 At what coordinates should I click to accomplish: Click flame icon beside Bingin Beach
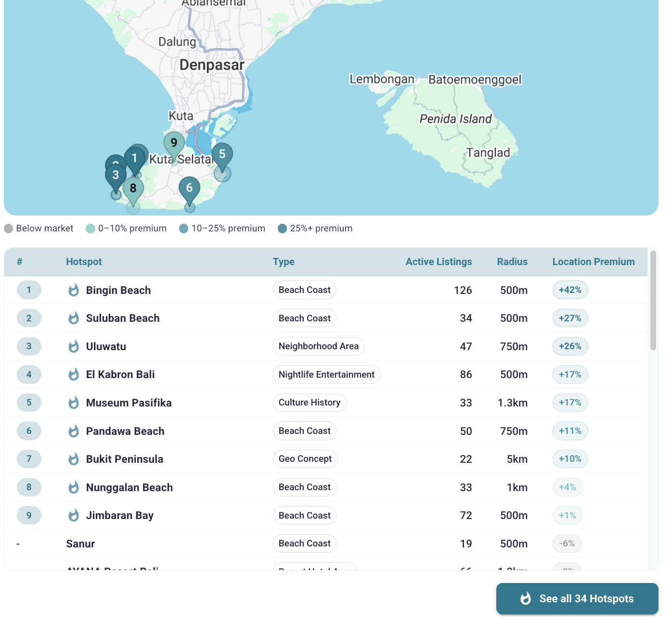point(74,290)
